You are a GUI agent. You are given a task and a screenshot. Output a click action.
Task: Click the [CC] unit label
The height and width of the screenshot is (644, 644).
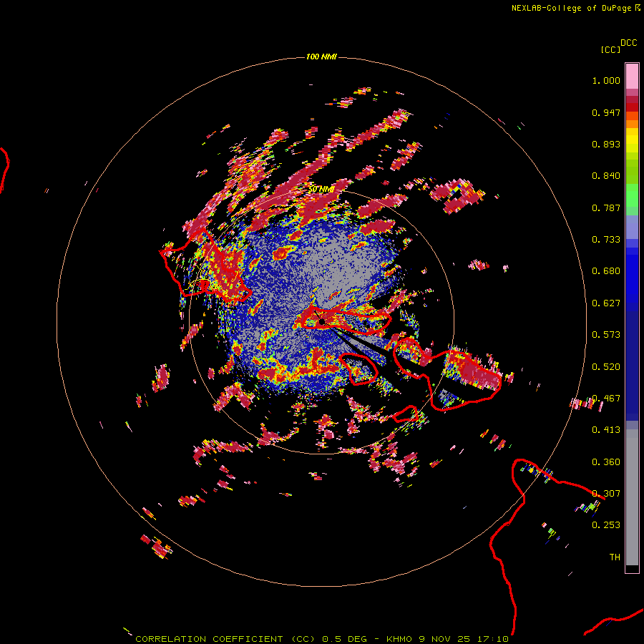click(610, 49)
